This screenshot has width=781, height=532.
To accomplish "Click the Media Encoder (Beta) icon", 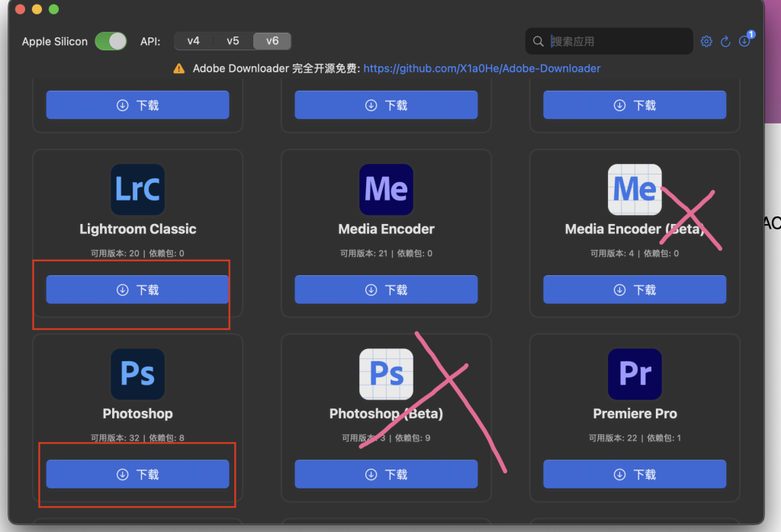I will [635, 189].
